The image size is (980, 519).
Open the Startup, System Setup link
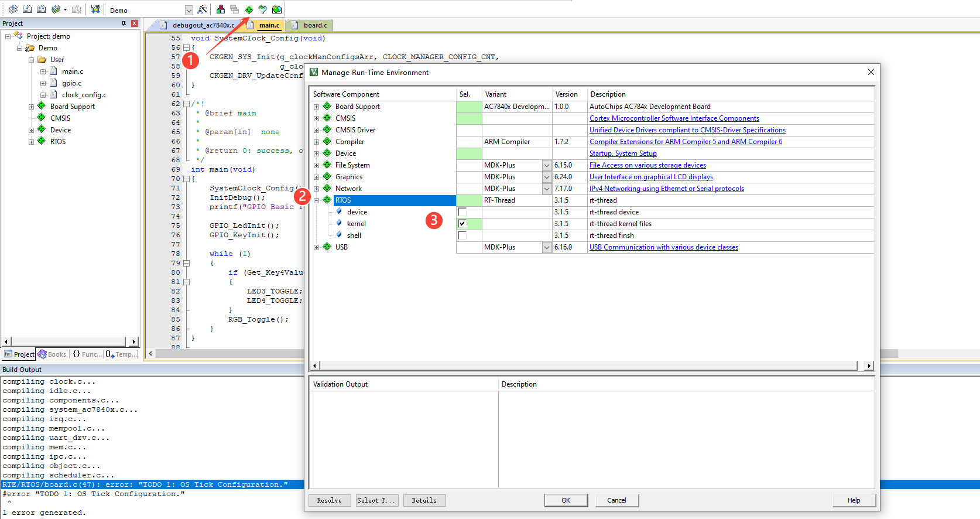coord(623,153)
